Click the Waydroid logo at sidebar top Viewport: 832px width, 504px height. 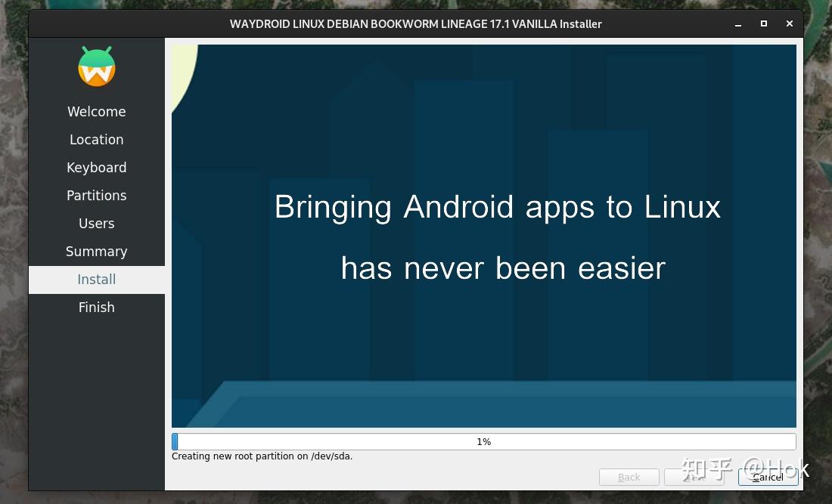pyautogui.click(x=96, y=66)
